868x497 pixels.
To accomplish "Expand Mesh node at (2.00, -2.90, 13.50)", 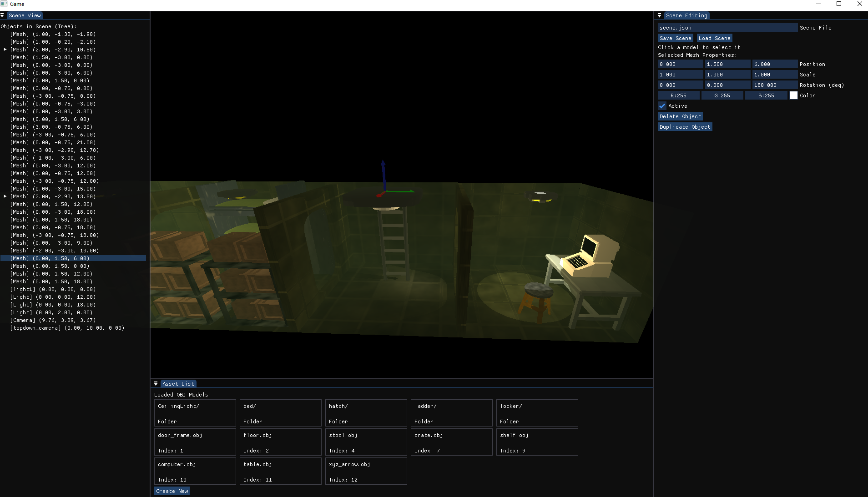I will click(5, 196).
